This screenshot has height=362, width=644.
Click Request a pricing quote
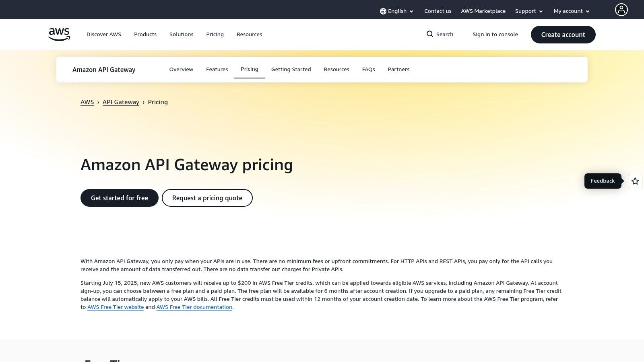[207, 197]
